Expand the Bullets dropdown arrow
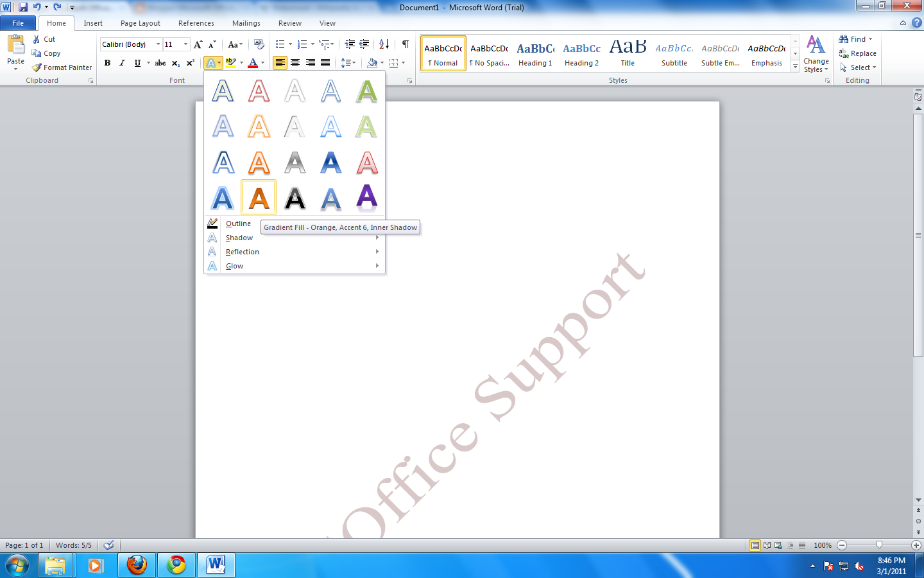The image size is (924, 578). tap(290, 44)
